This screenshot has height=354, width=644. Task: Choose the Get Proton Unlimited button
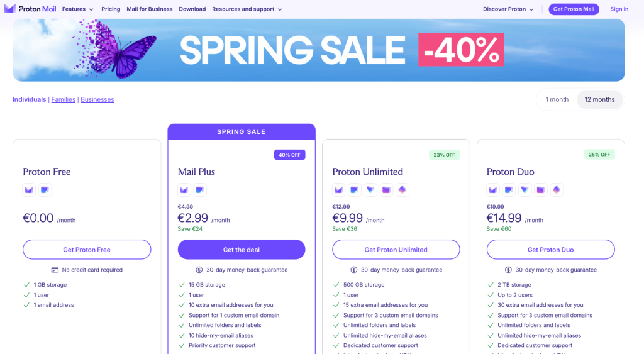[396, 250]
